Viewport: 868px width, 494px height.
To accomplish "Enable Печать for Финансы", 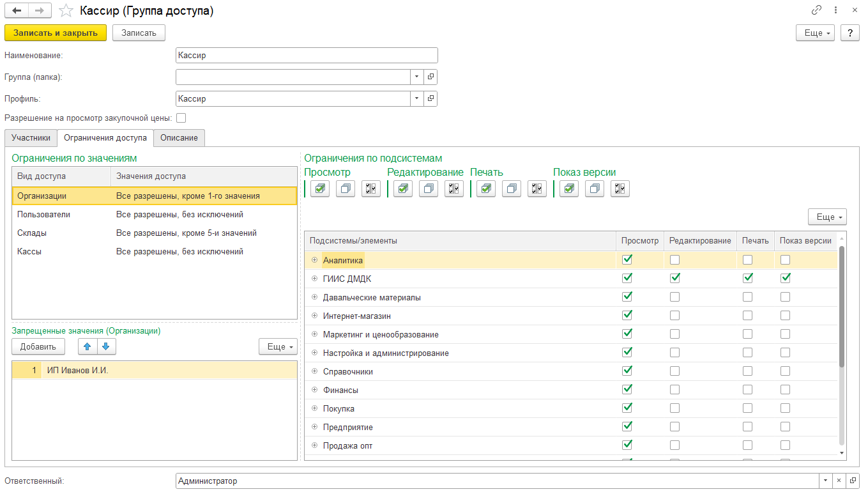I will [747, 389].
